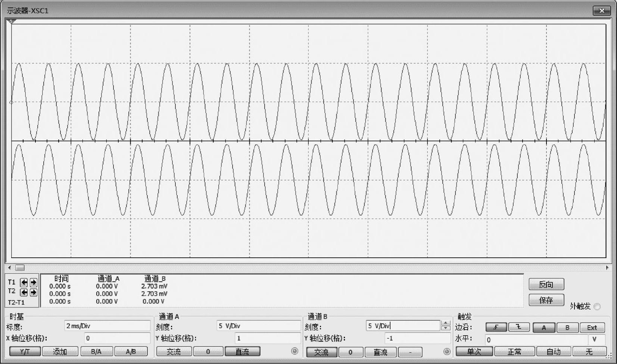Click the X 轴位移 field
Viewport: 617px width, 364px height.
117,338
